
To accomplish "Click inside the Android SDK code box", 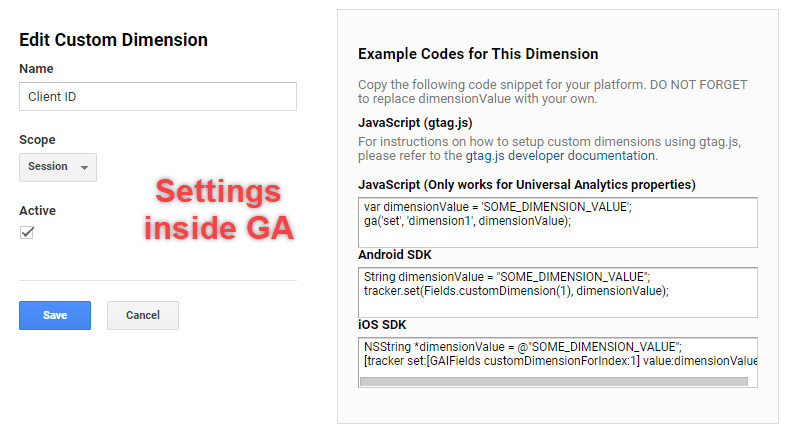I will [558, 292].
